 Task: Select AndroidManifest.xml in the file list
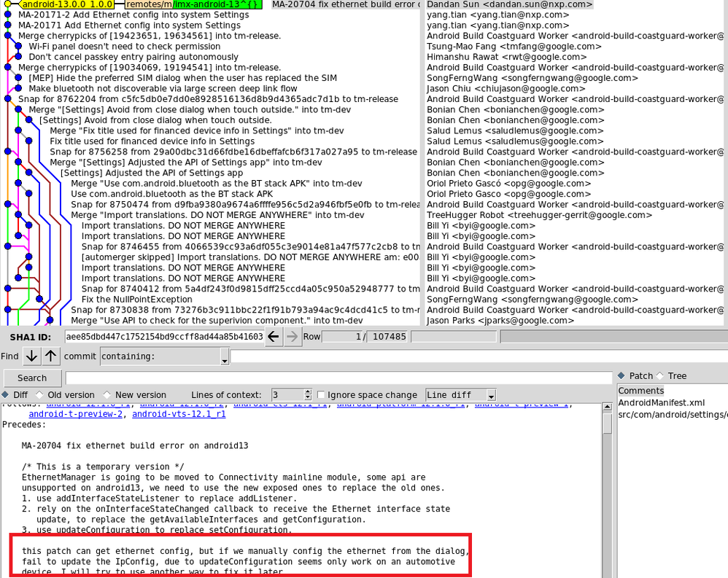[661, 402]
